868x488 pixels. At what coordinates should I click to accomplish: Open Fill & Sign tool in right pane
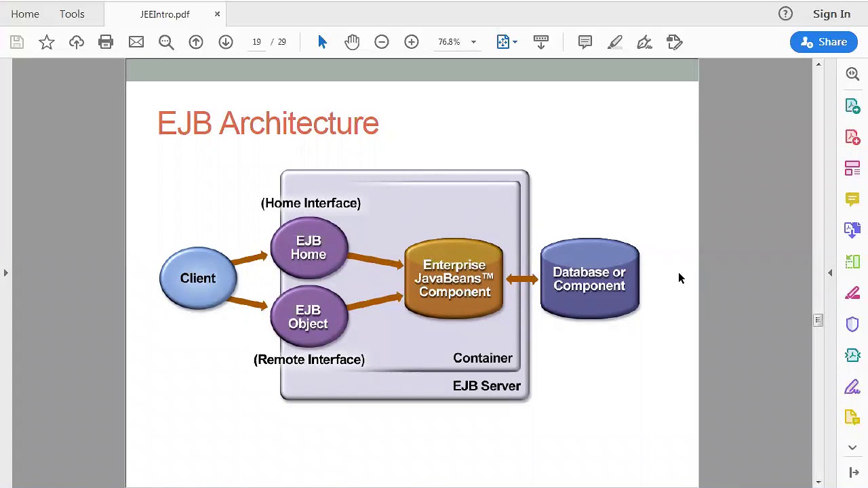(x=852, y=386)
